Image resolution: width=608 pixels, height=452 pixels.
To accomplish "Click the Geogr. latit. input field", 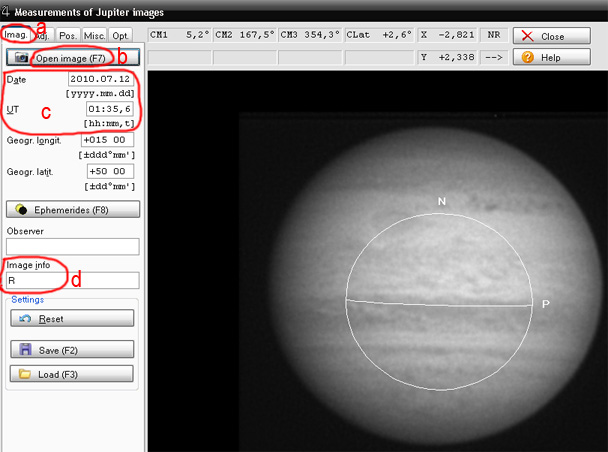I will tap(107, 172).
